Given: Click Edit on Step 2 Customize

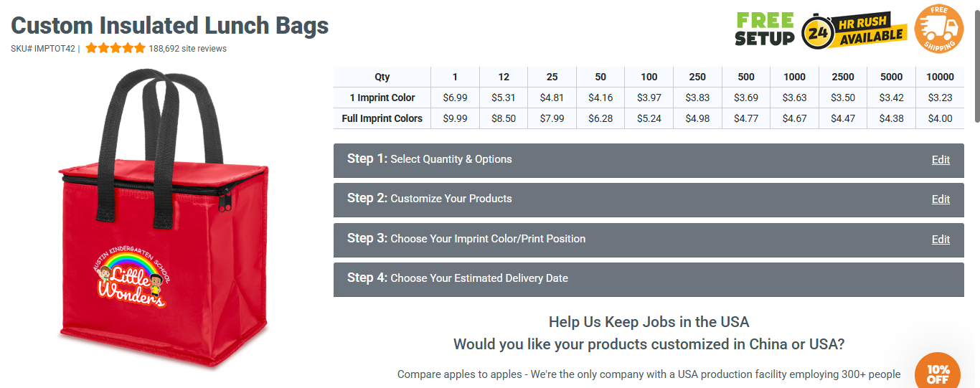Looking at the screenshot, I should (x=941, y=199).
